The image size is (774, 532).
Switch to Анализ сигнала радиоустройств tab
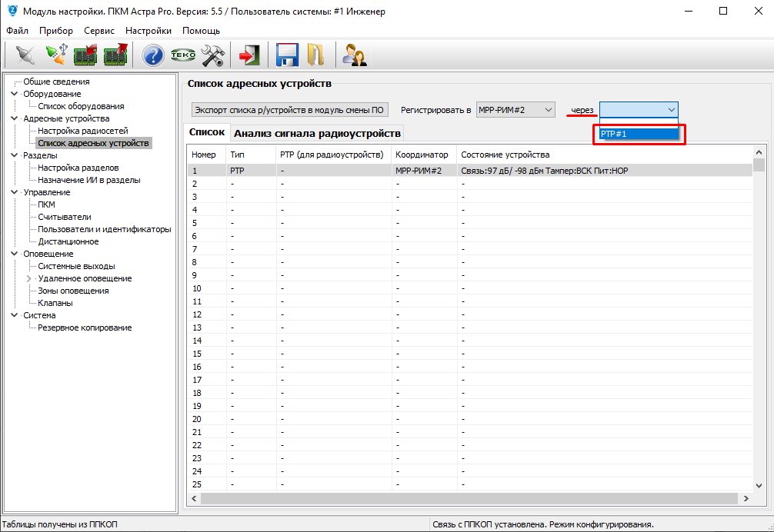[317, 134]
